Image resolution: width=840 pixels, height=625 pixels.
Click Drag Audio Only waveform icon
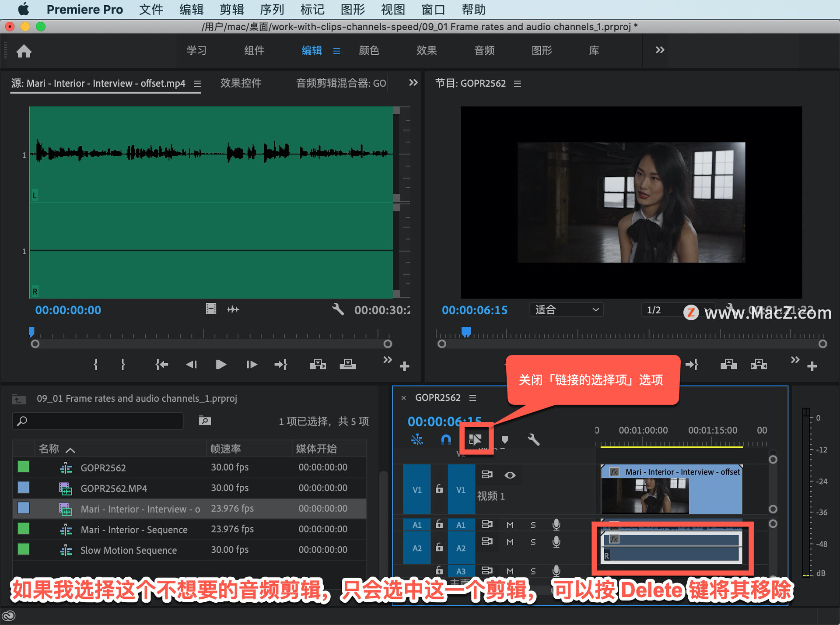pyautogui.click(x=233, y=309)
